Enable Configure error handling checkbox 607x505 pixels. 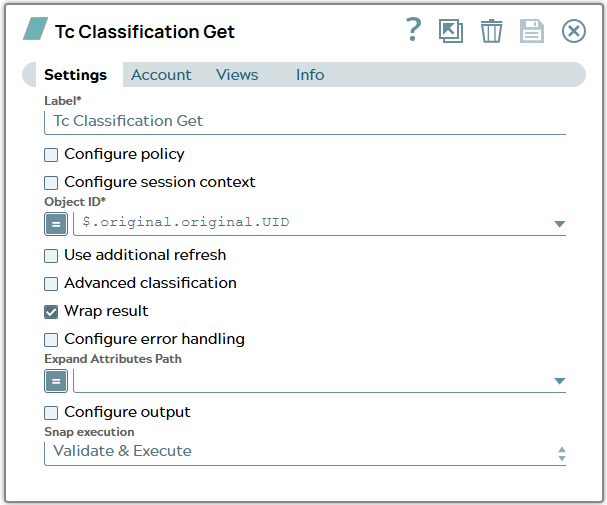coord(51,340)
